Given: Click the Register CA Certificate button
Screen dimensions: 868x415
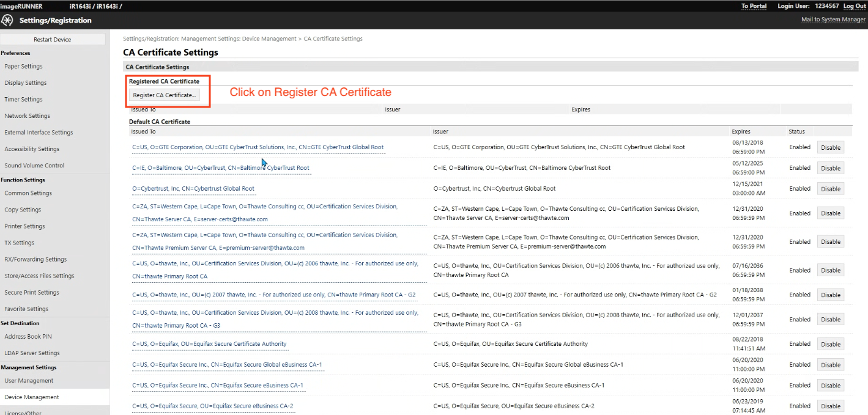Looking at the screenshot, I should (x=164, y=95).
